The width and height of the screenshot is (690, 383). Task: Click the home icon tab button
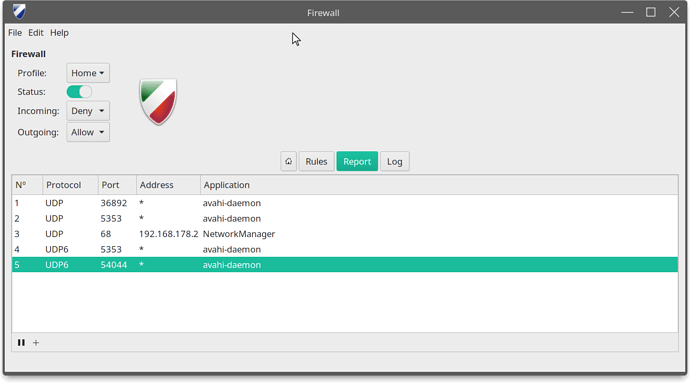(288, 161)
